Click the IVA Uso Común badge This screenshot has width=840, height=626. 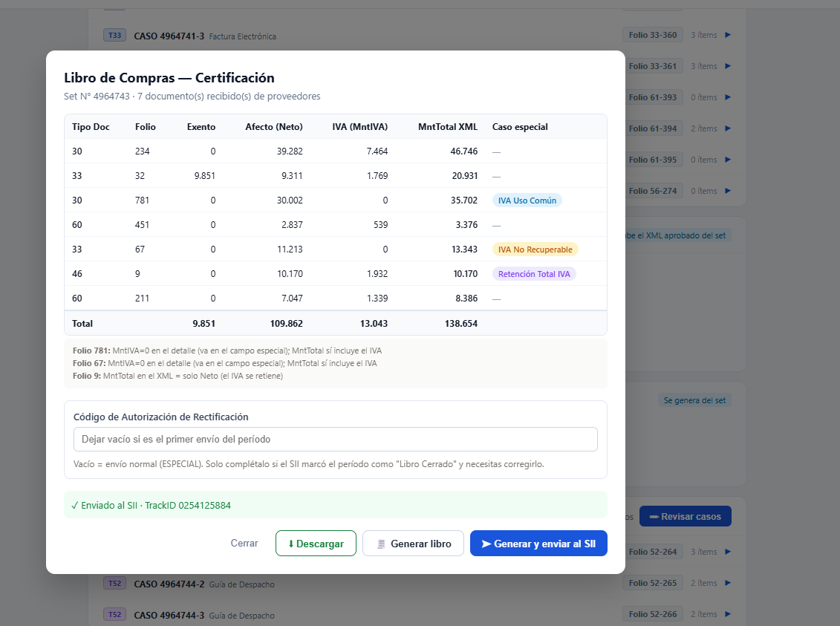[527, 200]
